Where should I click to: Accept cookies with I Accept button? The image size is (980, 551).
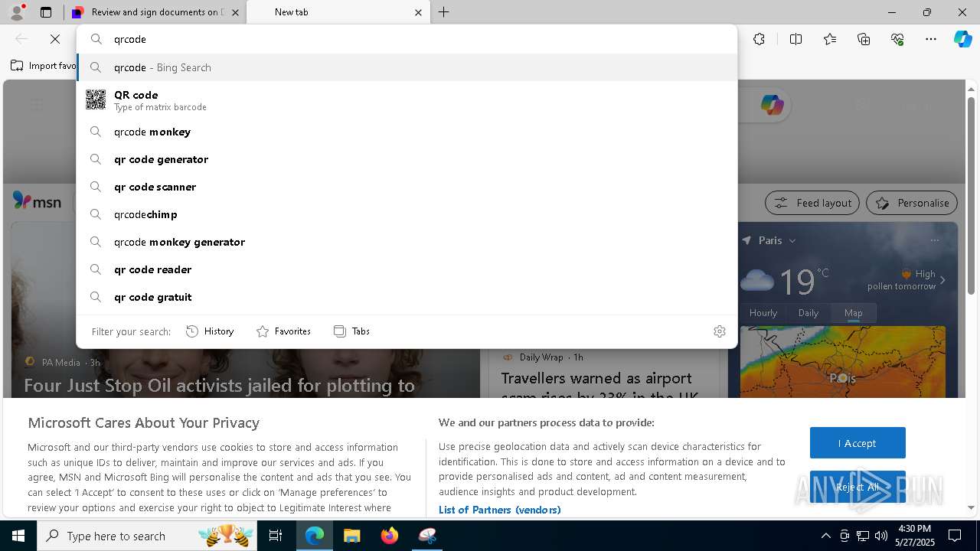tap(857, 443)
